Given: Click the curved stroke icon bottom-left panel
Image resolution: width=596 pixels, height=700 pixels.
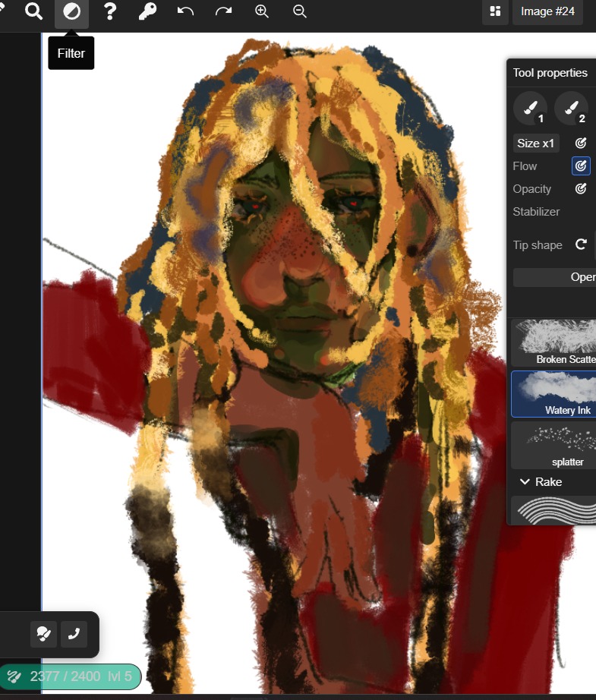Looking at the screenshot, I should point(74,634).
